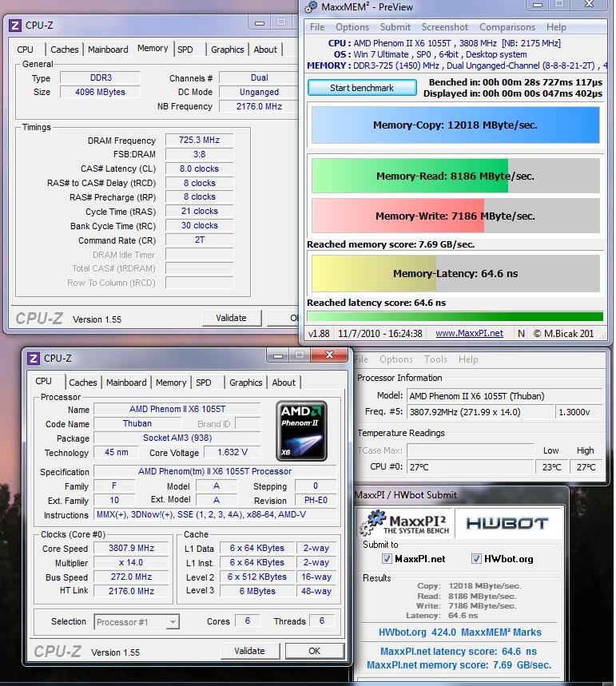The height and width of the screenshot is (686, 616).
Task: Click the processor Model field in monitor window
Action: click(x=505, y=396)
